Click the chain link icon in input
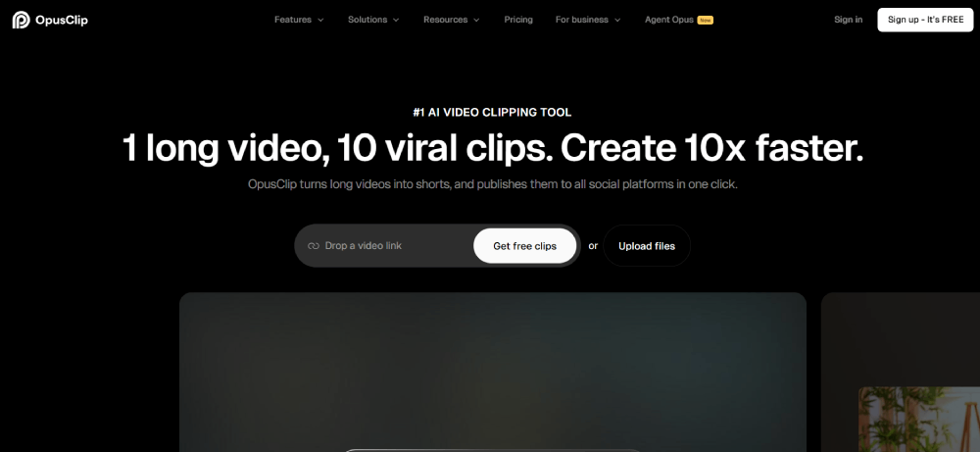Viewport: 980px width, 452px height. coord(314,246)
